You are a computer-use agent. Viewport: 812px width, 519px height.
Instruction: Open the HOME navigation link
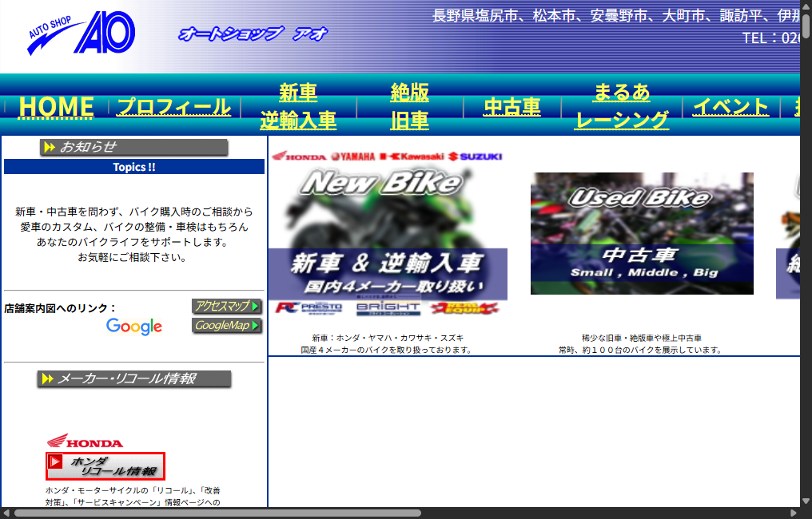click(57, 107)
